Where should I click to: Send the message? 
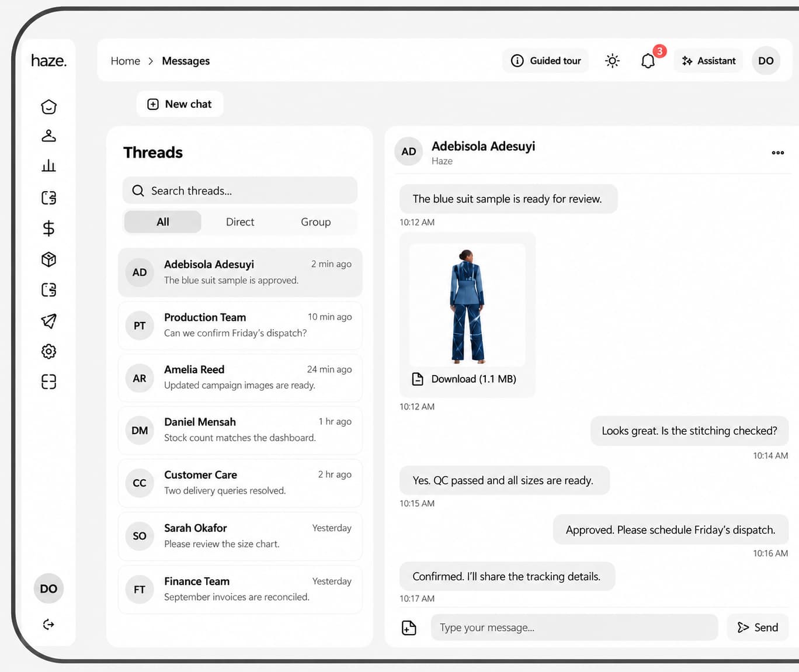pyautogui.click(x=758, y=628)
